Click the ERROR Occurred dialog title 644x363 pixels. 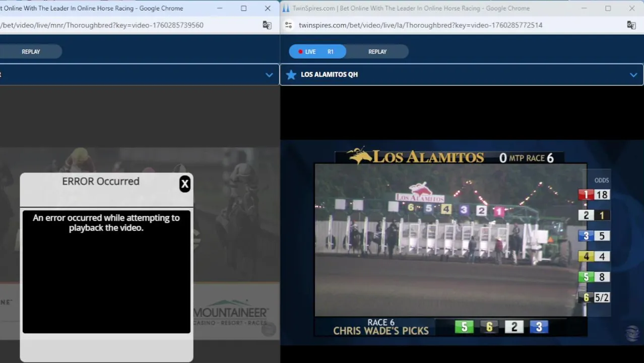point(101,181)
